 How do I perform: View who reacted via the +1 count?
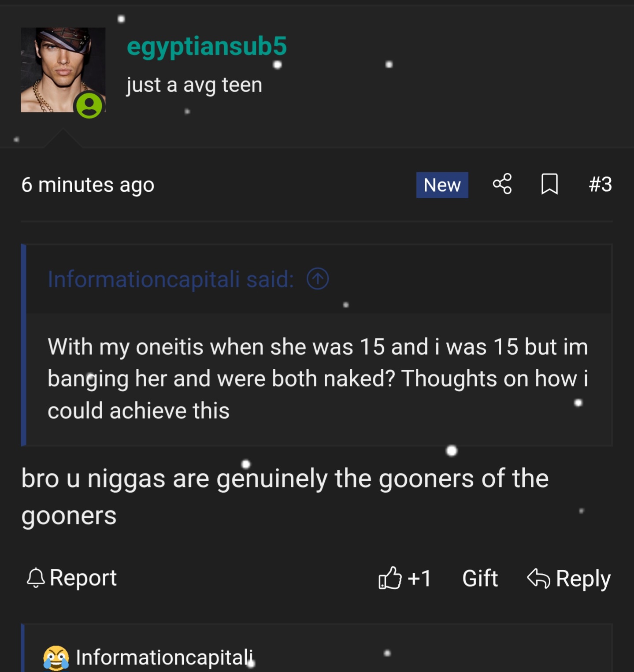419,578
